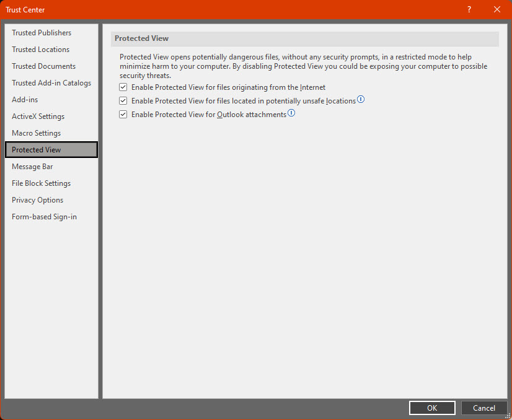Select Form-based Sign-in
Screen dimensions: 512x420
click(x=44, y=216)
